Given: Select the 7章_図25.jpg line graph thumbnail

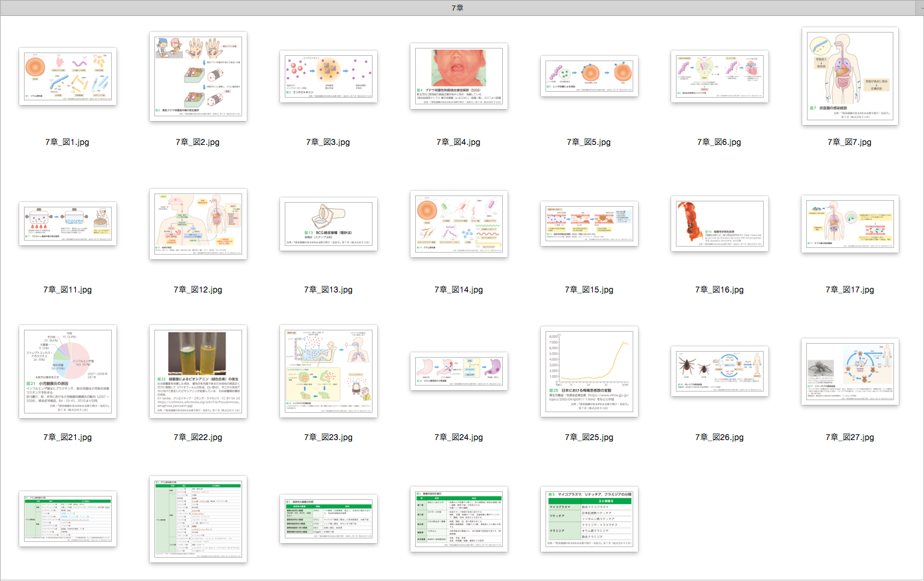Looking at the screenshot, I should [589, 371].
